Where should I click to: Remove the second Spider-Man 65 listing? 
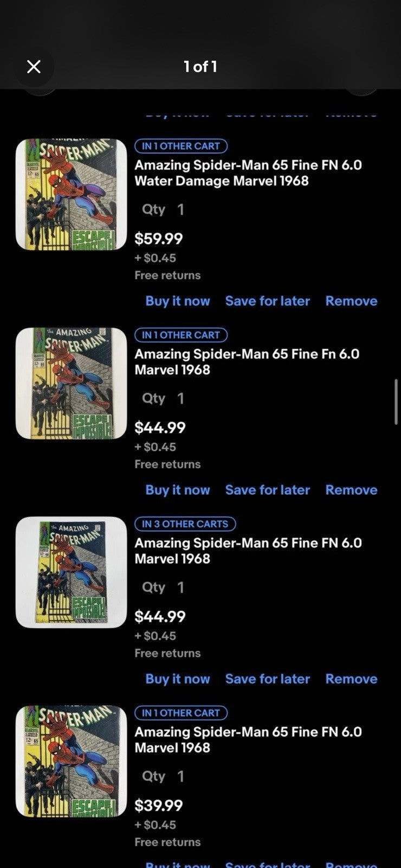(x=351, y=490)
